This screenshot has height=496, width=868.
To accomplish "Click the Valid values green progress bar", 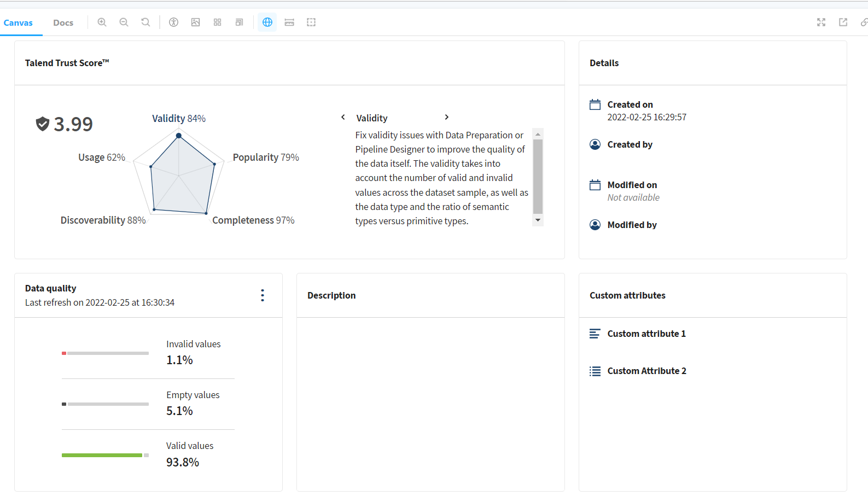I will coord(102,455).
